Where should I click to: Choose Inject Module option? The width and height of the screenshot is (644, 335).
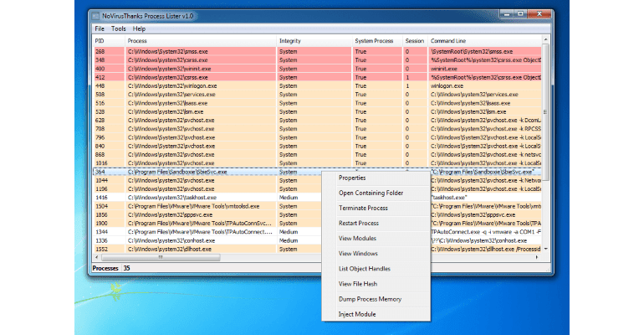[357, 314]
